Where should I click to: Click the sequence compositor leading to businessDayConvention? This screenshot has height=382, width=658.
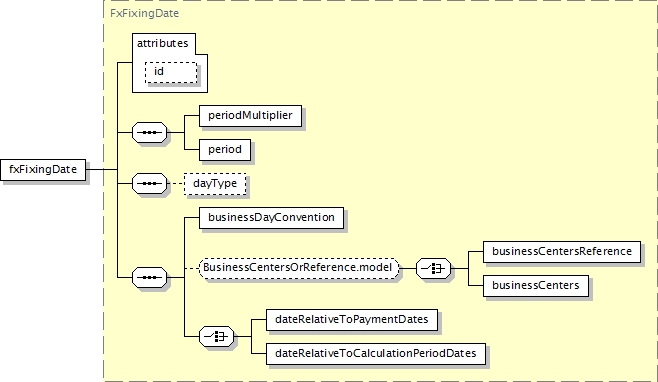coord(149,277)
